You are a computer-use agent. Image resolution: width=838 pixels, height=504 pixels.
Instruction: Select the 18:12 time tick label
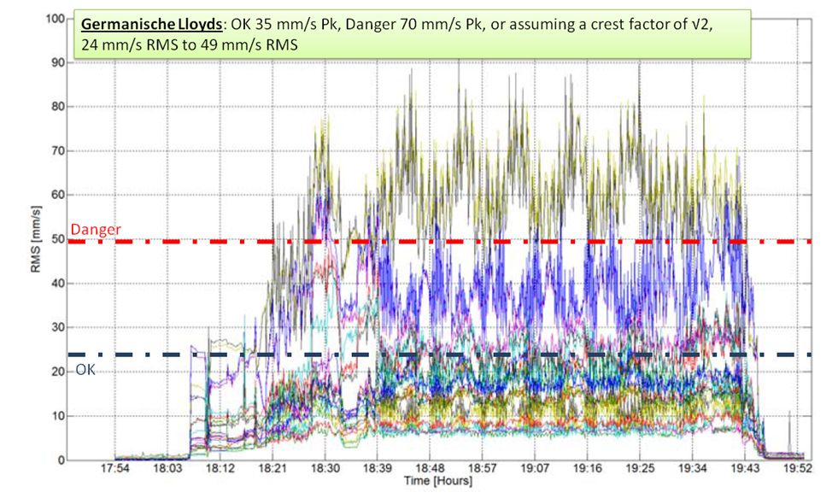(220, 469)
